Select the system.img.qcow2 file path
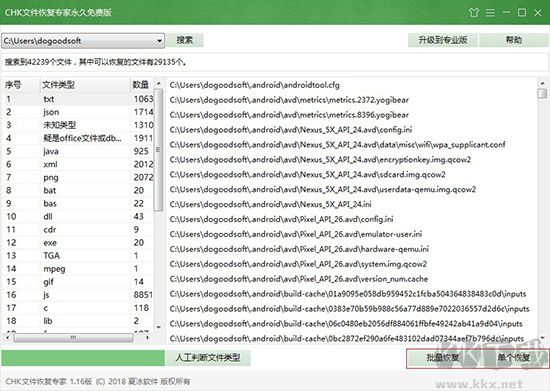This screenshot has height=391, width=550. (298, 264)
